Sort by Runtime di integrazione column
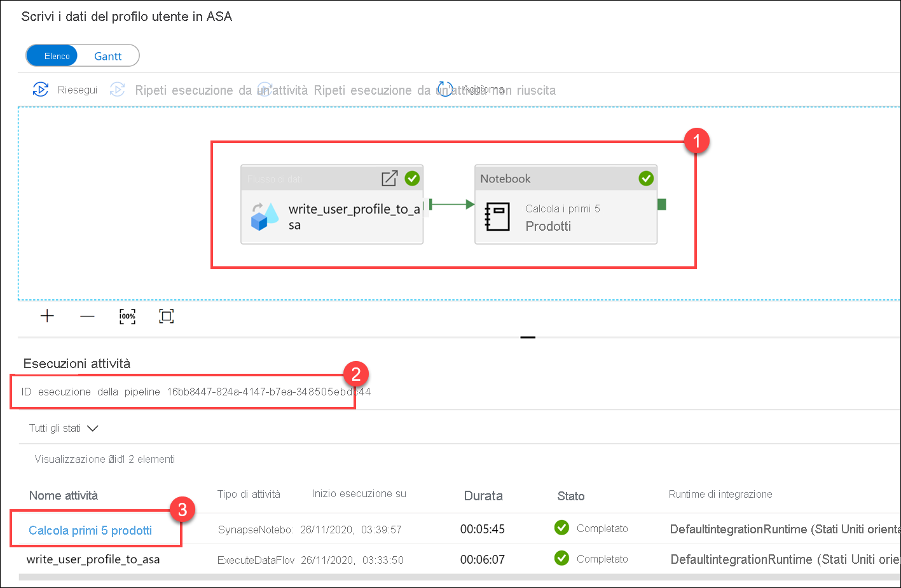The width and height of the screenshot is (901, 588). (x=720, y=494)
